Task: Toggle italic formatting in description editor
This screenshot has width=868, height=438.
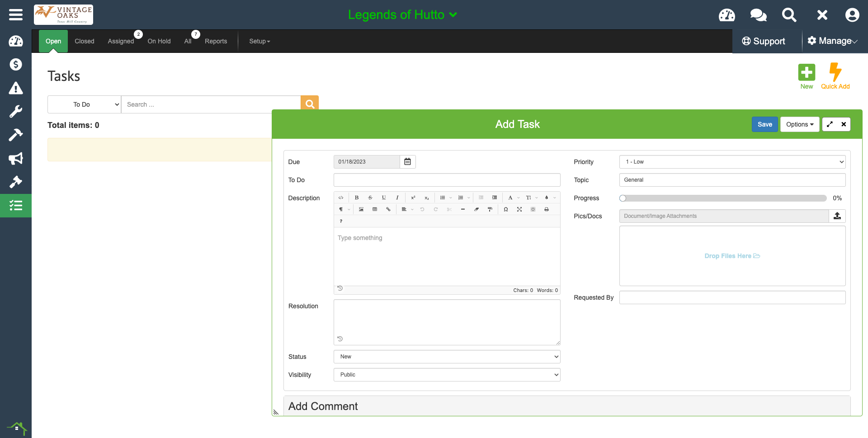Action: point(397,198)
